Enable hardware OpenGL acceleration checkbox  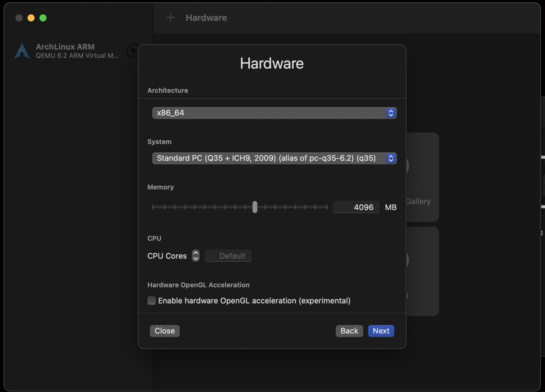pyautogui.click(x=152, y=301)
